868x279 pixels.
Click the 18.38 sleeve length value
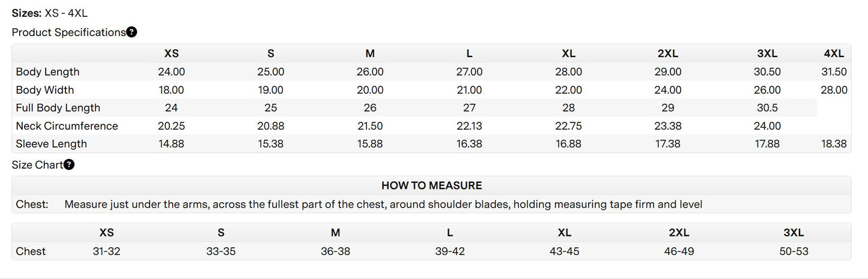(834, 144)
